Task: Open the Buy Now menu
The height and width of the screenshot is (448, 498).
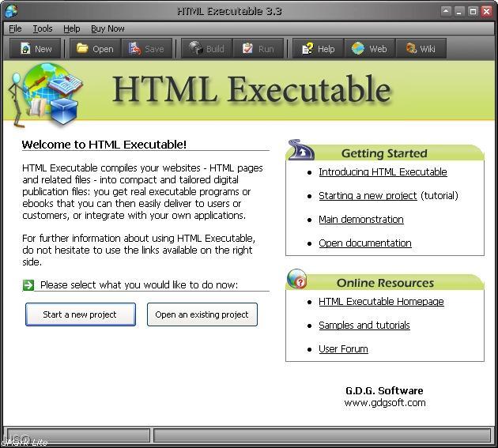Action: [108, 29]
